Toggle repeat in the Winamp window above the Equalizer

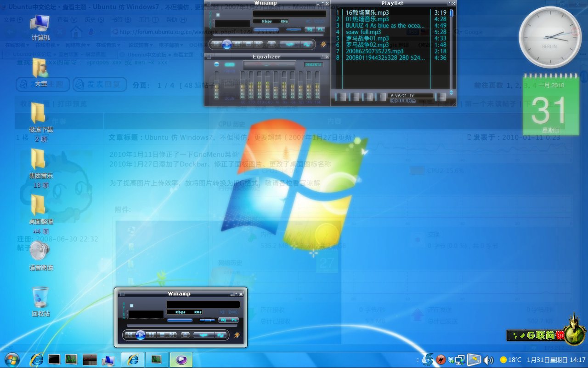click(307, 44)
